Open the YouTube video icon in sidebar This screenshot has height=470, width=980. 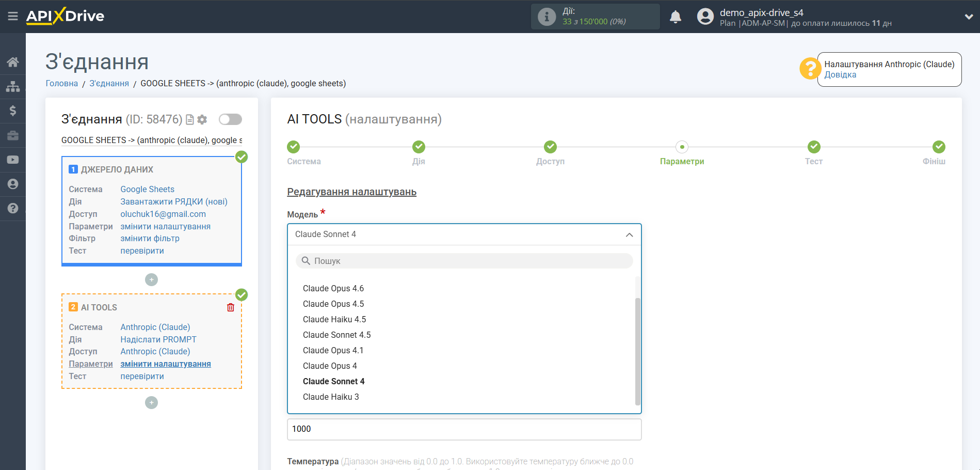pyautogui.click(x=13, y=160)
